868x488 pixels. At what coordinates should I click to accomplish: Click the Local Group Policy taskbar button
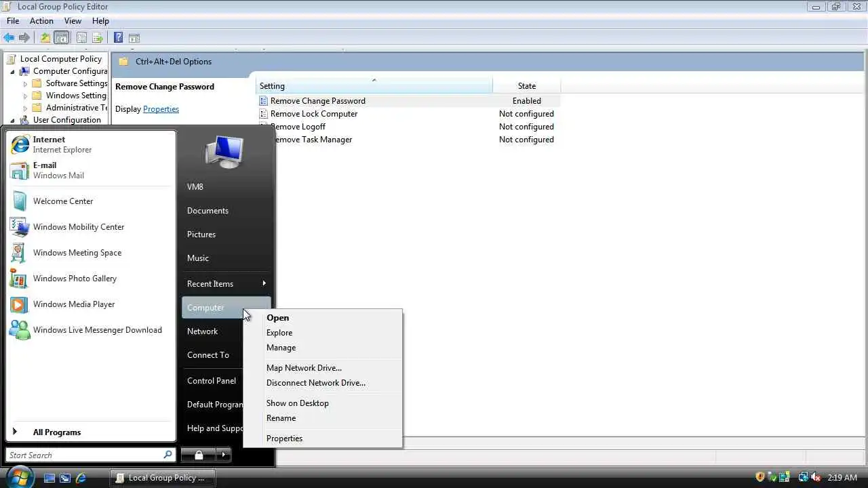[161, 478]
